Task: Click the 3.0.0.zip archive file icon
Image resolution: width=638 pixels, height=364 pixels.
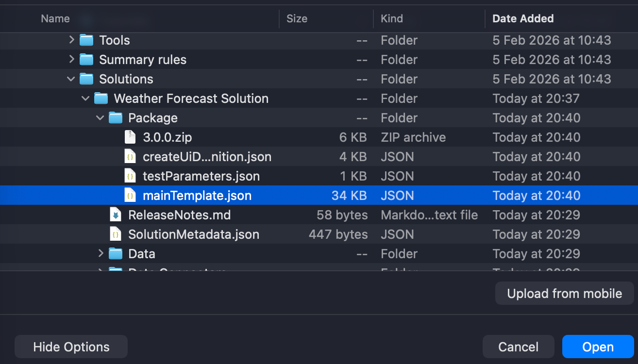Action: 130,137
